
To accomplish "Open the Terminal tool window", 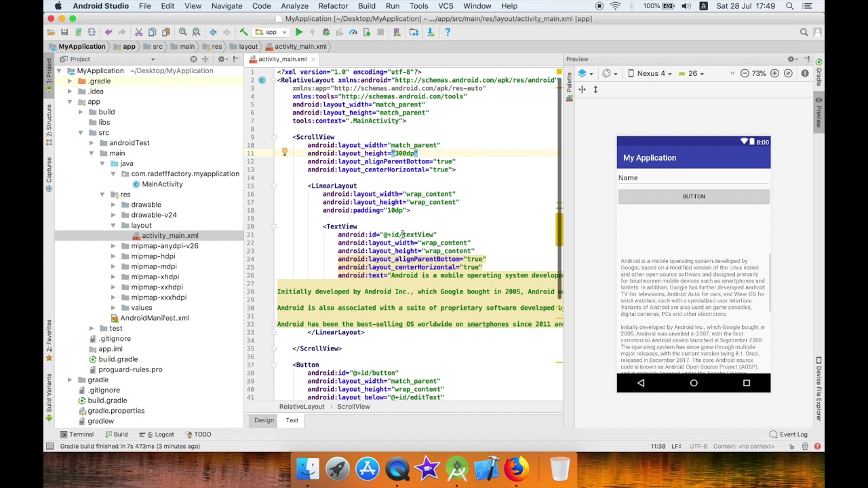I will pyautogui.click(x=76, y=434).
